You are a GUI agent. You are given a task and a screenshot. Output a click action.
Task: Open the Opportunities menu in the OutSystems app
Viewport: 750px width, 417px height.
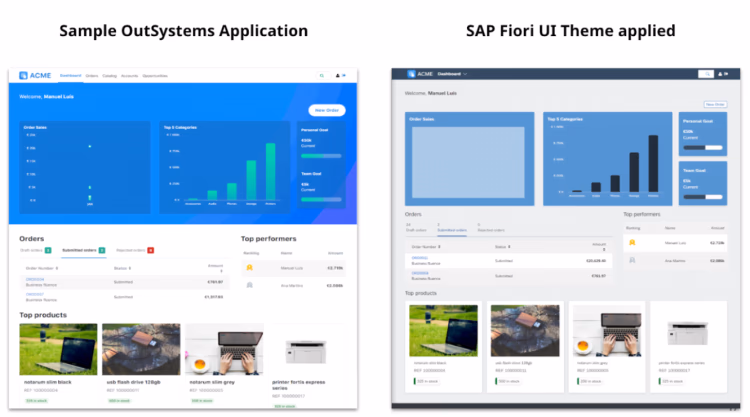[155, 76]
